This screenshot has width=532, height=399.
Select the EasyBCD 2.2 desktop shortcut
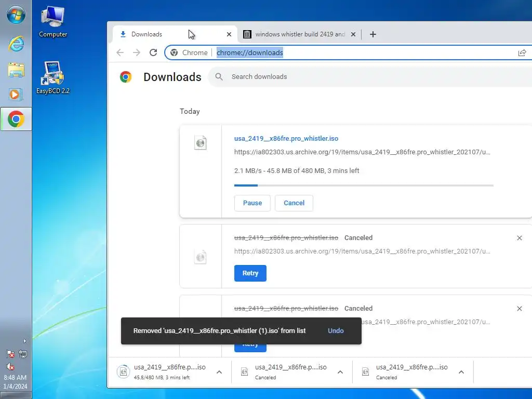point(53,78)
